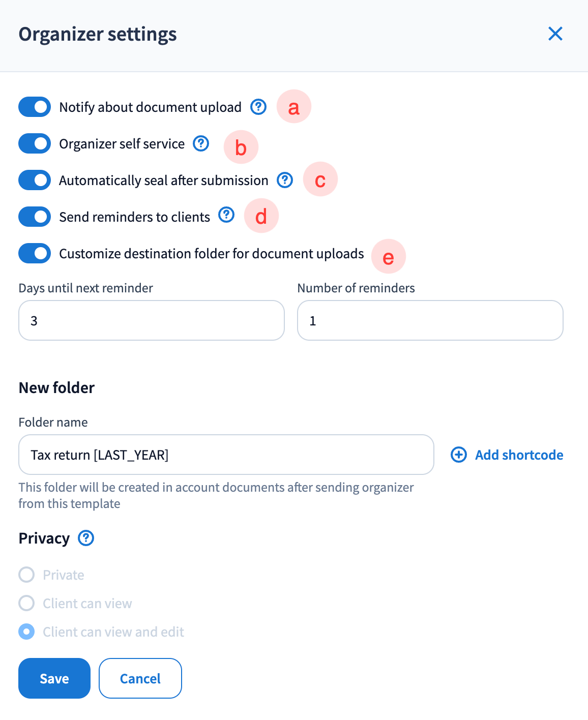View help tooltip for Send reminders to clients
The height and width of the screenshot is (720, 588).
(226, 215)
